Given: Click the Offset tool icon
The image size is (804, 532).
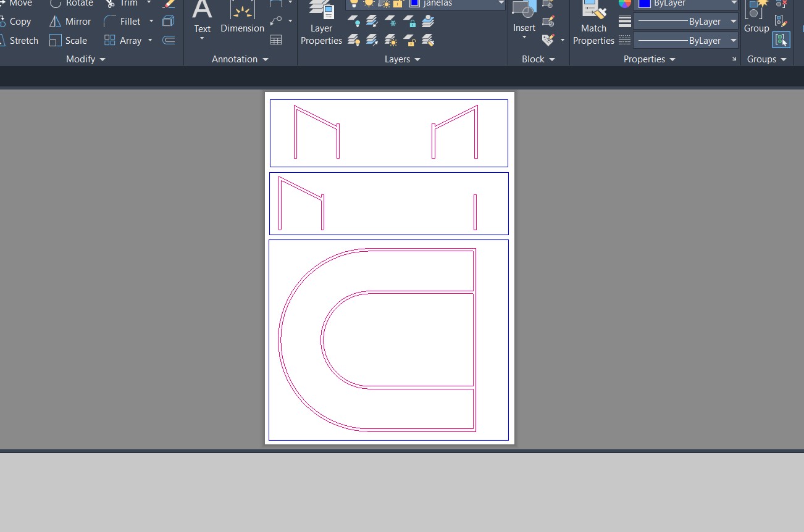Looking at the screenshot, I should click(168, 41).
